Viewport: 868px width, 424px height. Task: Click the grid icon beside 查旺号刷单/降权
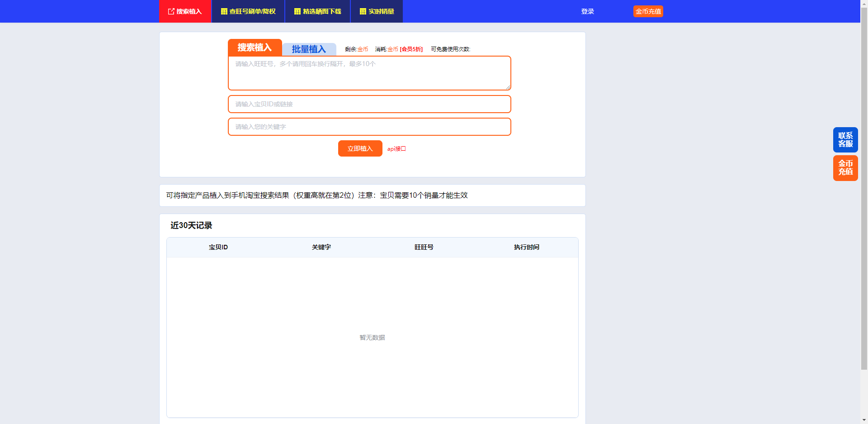[224, 11]
